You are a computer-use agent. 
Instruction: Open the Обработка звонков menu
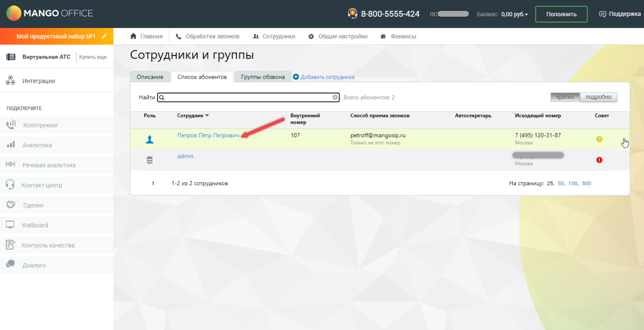click(207, 37)
